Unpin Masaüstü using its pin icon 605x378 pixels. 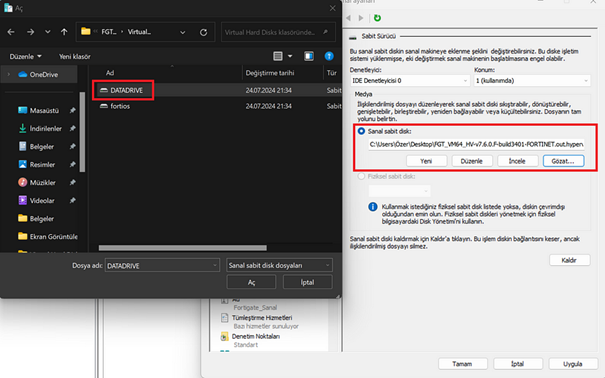pos(72,110)
